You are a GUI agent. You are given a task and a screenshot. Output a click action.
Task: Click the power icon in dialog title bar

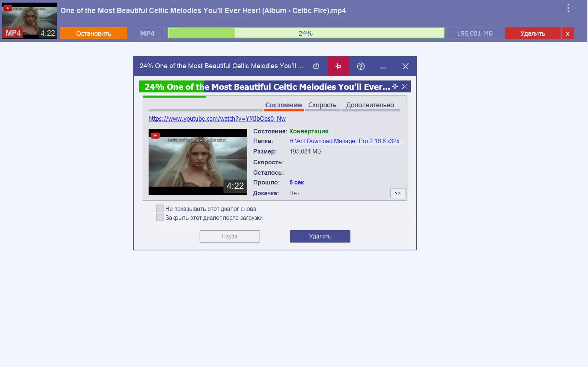click(316, 66)
